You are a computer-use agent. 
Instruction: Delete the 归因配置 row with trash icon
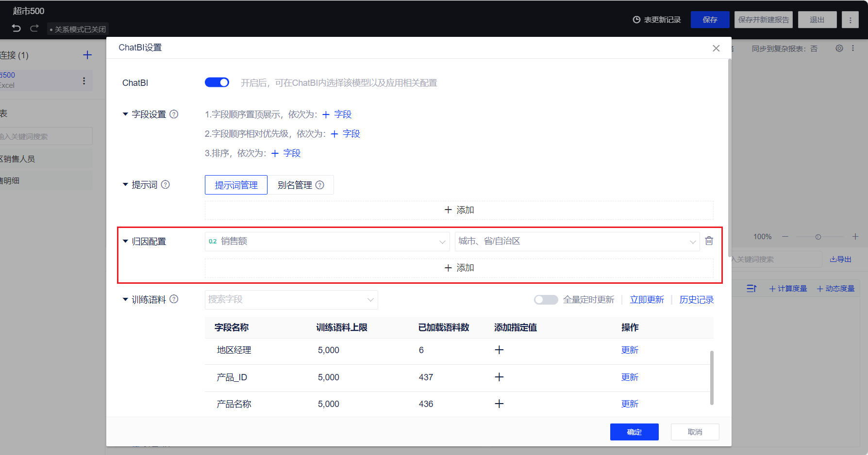point(709,241)
